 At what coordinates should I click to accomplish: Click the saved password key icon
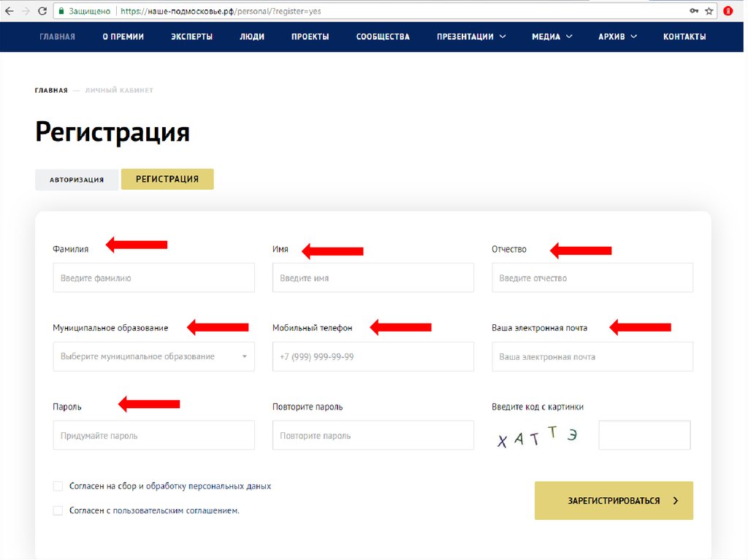pos(694,11)
